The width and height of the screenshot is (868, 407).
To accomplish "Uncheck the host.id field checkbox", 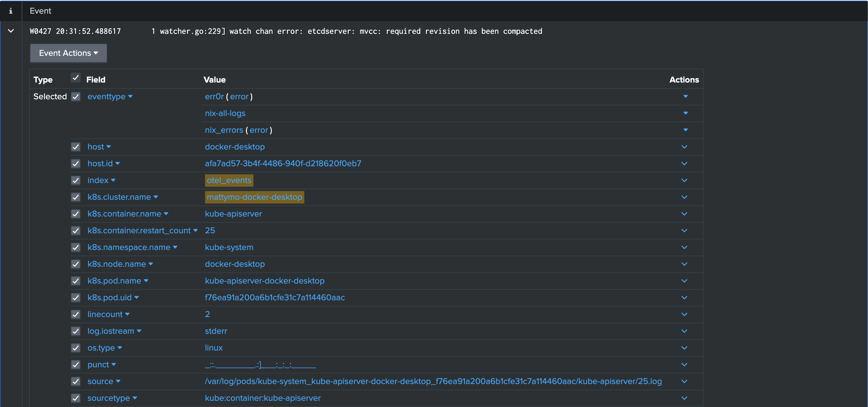I will pyautogui.click(x=76, y=164).
